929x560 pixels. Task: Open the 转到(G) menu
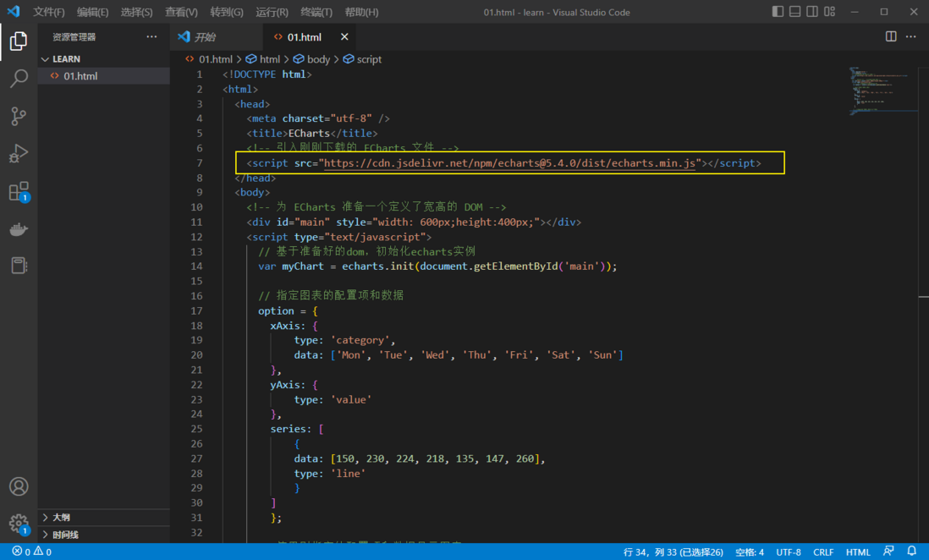pyautogui.click(x=227, y=12)
